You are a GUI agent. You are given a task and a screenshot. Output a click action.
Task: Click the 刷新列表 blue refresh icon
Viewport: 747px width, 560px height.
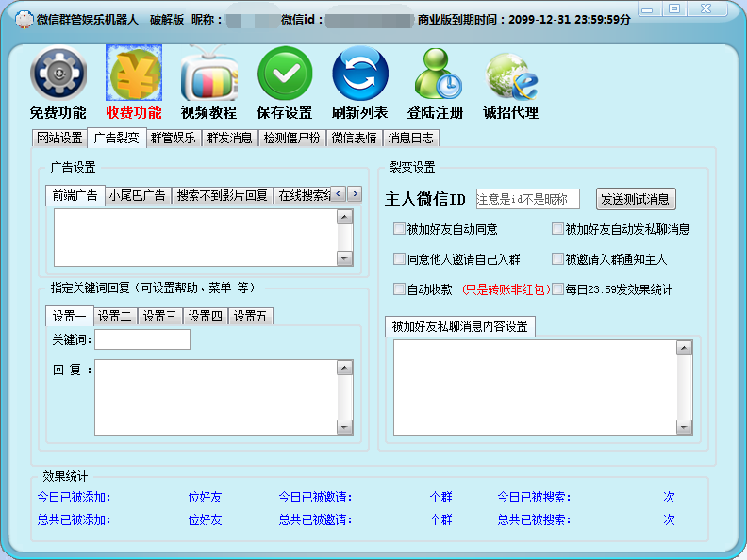click(360, 74)
